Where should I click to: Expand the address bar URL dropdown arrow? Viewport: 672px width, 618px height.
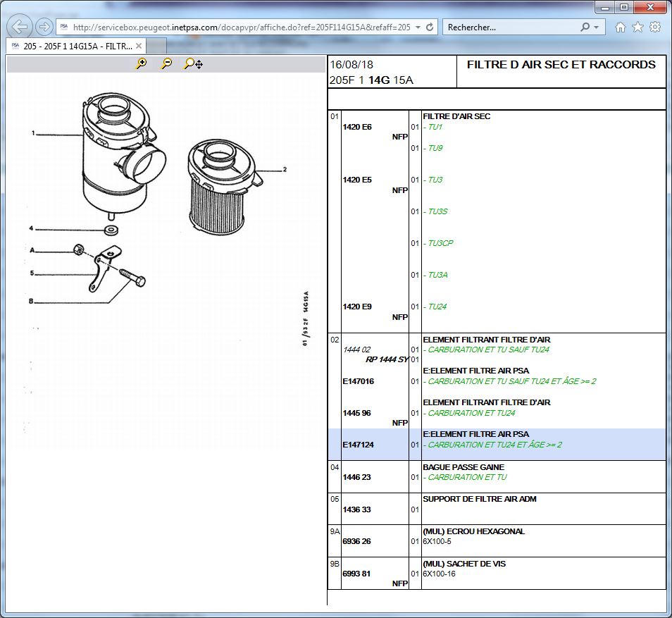[x=418, y=27]
